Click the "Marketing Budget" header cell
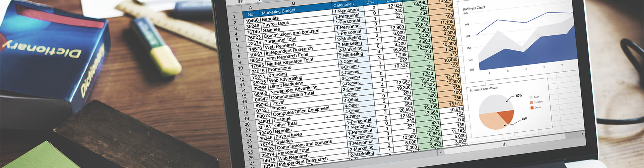Screen dimensions: 644x168 (278, 11)
